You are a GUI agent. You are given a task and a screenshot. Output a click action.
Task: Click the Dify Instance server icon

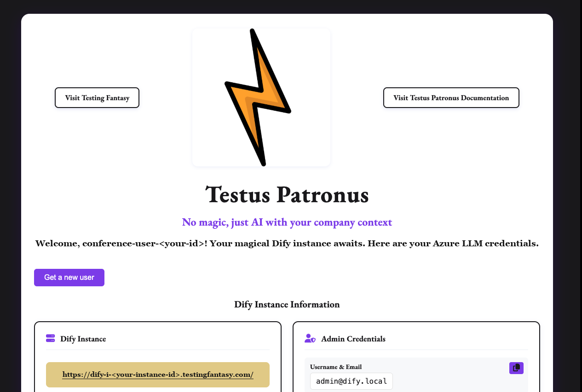pyautogui.click(x=51, y=338)
